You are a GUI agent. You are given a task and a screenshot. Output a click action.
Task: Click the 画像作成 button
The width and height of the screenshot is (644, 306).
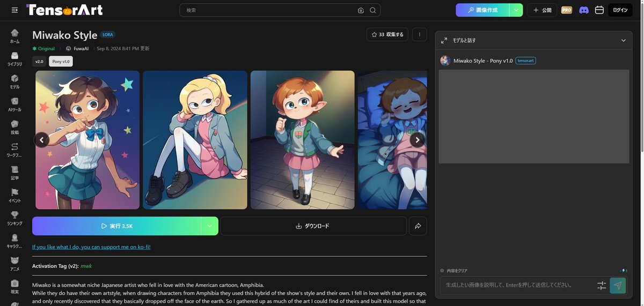click(482, 10)
